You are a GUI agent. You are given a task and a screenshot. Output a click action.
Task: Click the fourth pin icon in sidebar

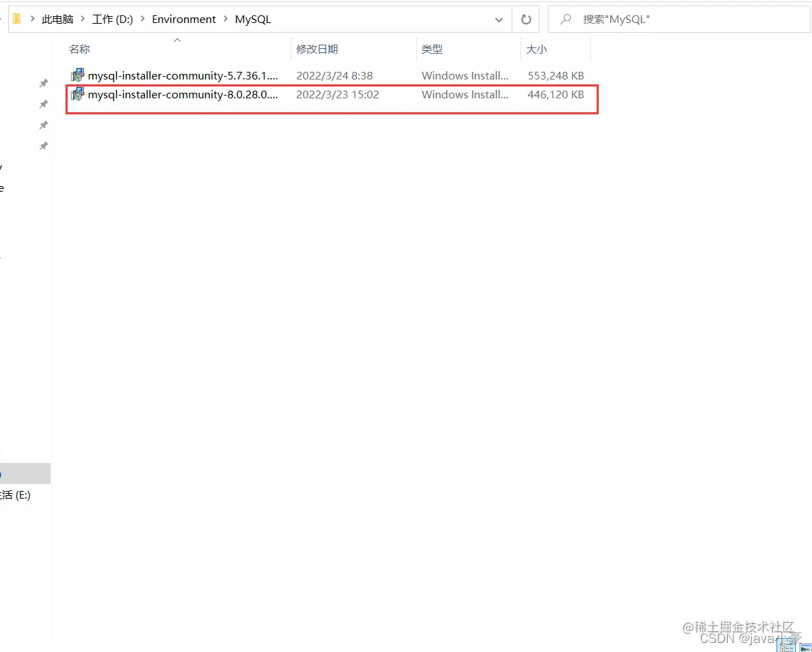coord(43,146)
